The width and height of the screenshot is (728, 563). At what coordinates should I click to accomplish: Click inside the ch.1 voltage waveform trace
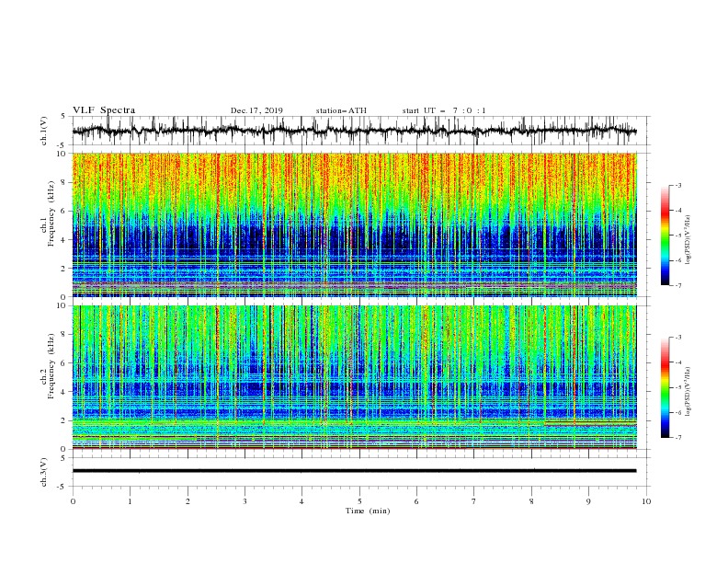click(354, 131)
